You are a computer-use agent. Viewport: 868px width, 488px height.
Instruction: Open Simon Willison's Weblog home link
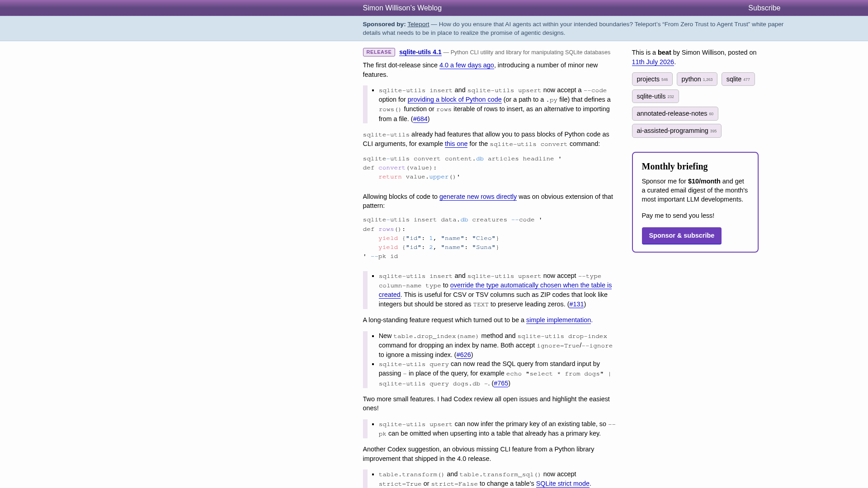[402, 8]
